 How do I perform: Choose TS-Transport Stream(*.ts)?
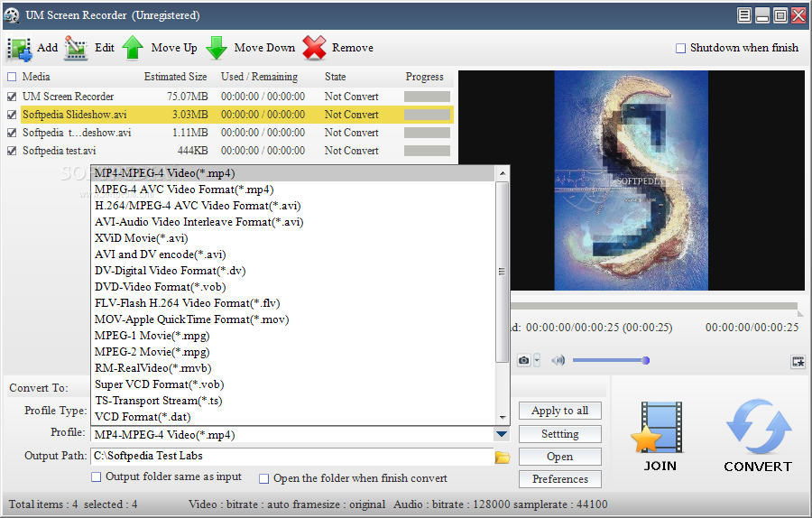(x=293, y=401)
